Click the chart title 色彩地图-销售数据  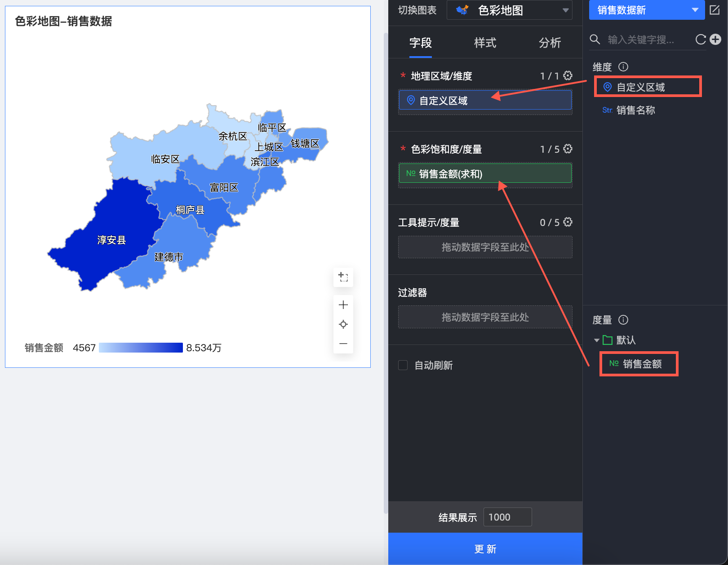coord(63,21)
